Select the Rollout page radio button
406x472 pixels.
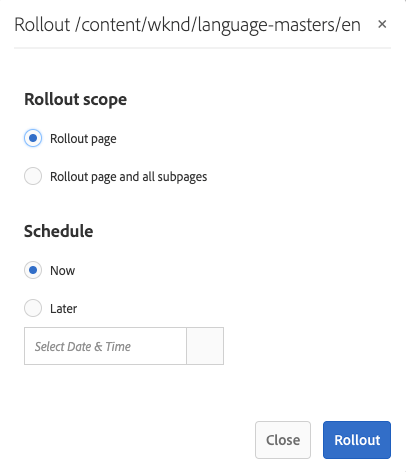pos(33,138)
